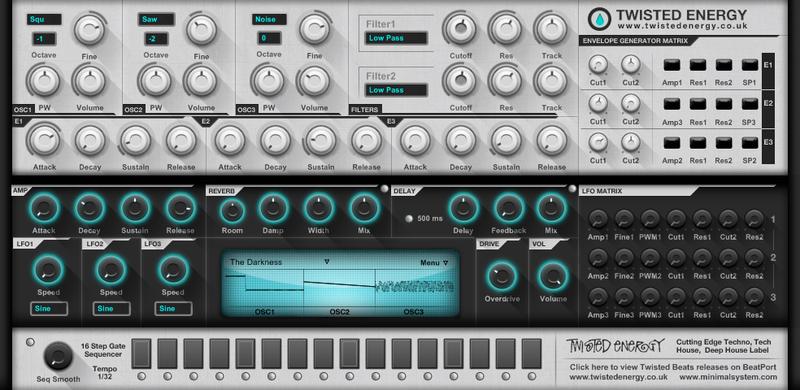Click the LFO1 Speed knob

coord(48,270)
